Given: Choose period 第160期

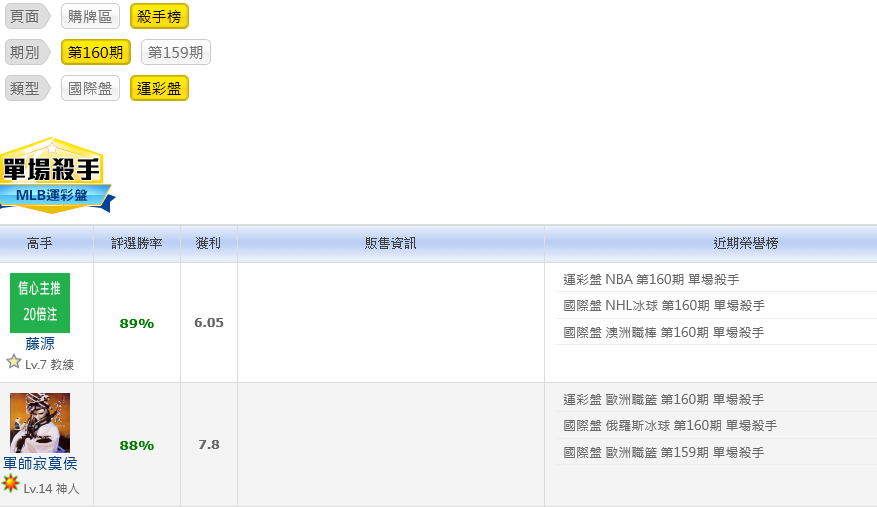Looking at the screenshot, I should pyautogui.click(x=96, y=52).
